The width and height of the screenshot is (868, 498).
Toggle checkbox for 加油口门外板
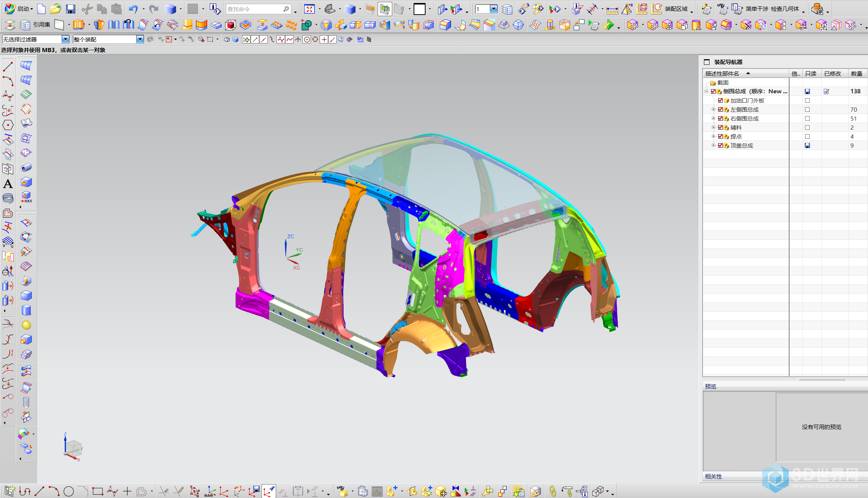pyautogui.click(x=720, y=100)
